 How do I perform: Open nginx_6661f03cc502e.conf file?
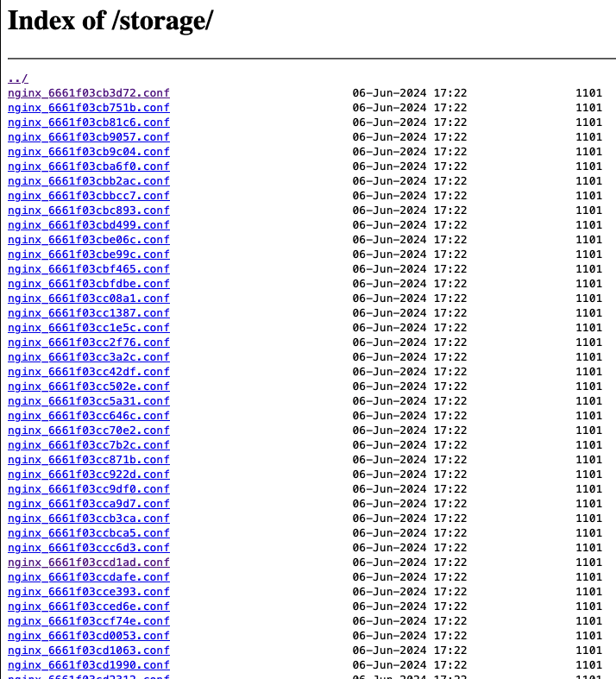coord(89,387)
